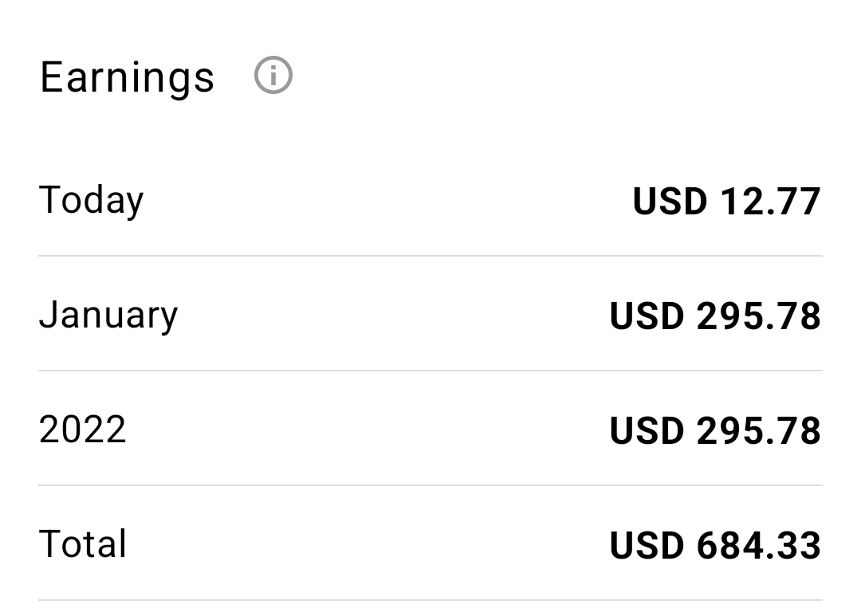This screenshot has height=616, width=861.
Task: Click the Earnings info icon
Action: [x=273, y=75]
